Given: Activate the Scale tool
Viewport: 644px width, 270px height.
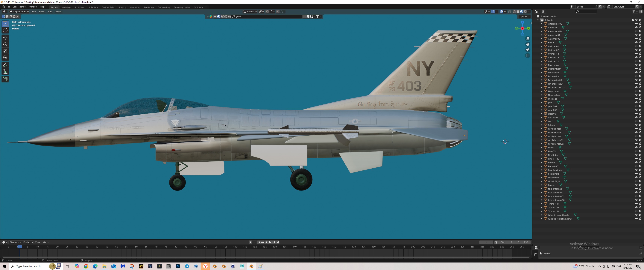Looking at the screenshot, I should [5, 51].
